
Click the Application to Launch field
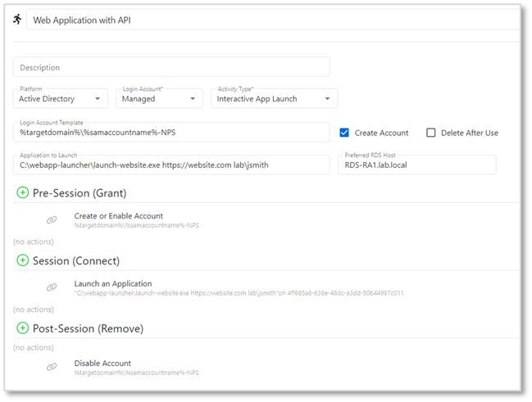click(171, 165)
